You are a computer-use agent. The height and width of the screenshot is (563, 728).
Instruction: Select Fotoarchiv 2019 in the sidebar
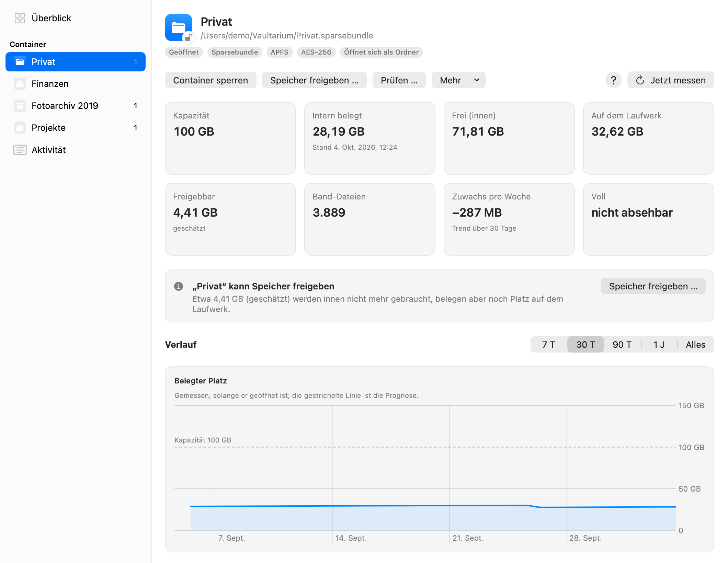[76, 106]
